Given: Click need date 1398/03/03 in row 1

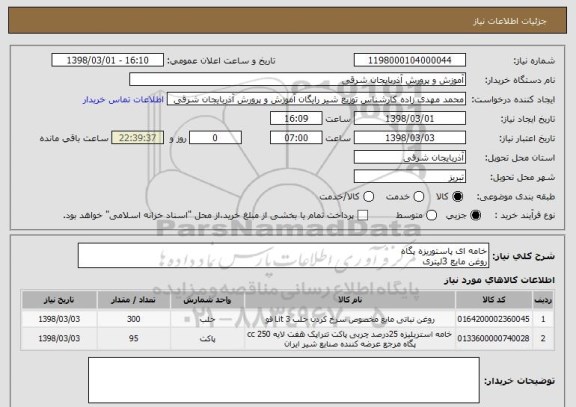Looking at the screenshot, I should (x=59, y=319).
